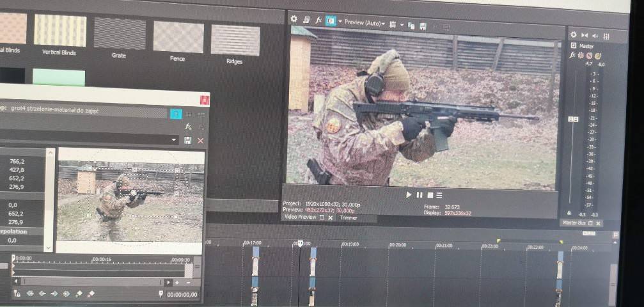
Task: Open the video preview Project Properties gear
Action: pos(294,20)
